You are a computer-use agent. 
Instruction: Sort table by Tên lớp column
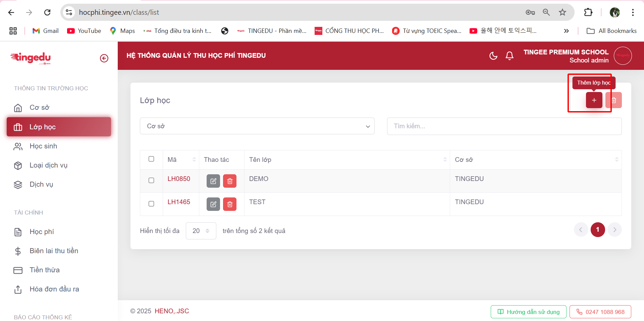(x=445, y=160)
